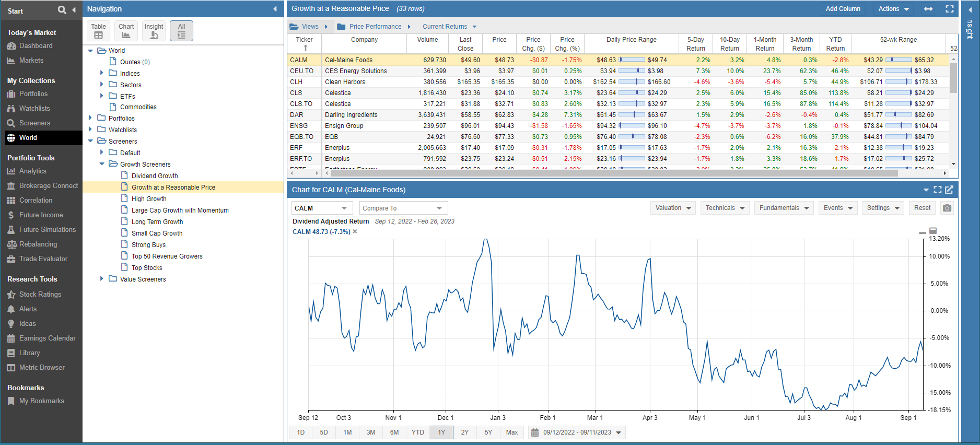Open the Current Returns view selector
Image resolution: width=980 pixels, height=445 pixels.
pyautogui.click(x=449, y=27)
